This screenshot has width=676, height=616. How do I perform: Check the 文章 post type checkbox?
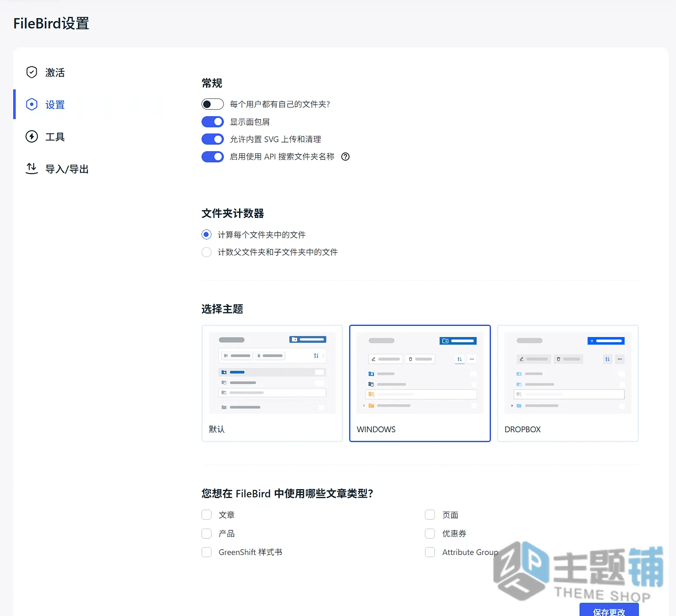(207, 515)
